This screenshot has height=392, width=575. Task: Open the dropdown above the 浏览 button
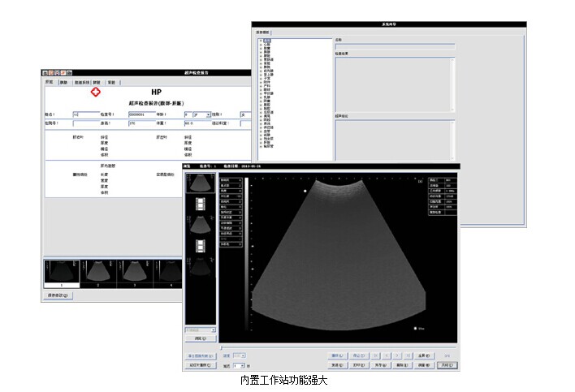[201, 330]
